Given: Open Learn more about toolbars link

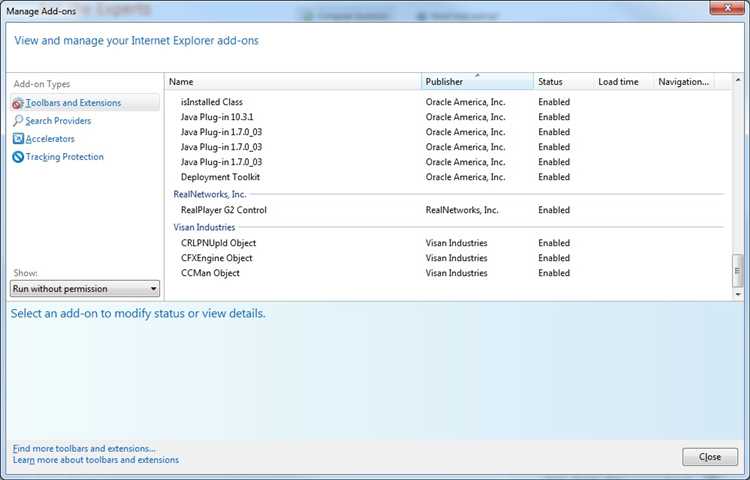Looking at the screenshot, I should (96, 460).
